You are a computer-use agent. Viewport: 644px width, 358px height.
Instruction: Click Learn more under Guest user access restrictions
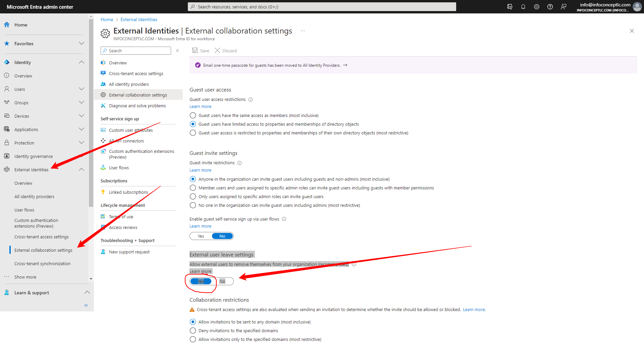pos(200,107)
